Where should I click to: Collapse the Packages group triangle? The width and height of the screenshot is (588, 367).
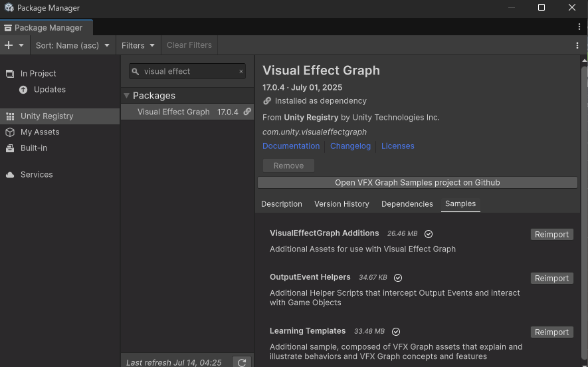(x=127, y=96)
